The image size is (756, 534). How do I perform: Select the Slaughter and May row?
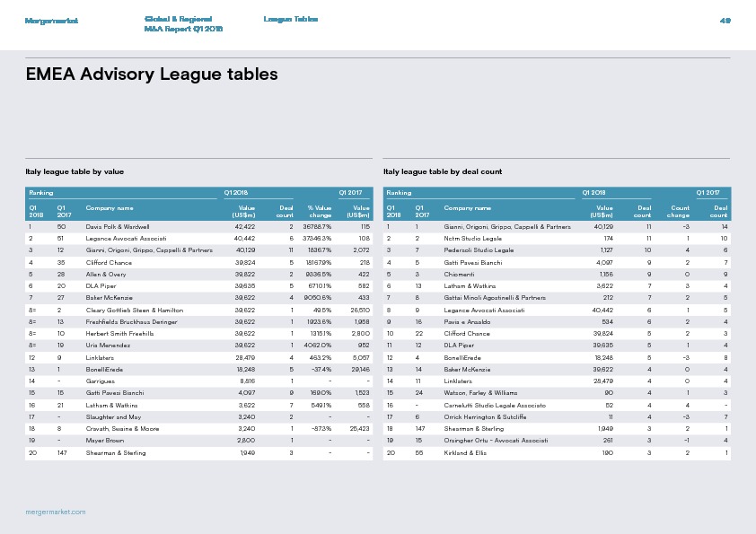pyautogui.click(x=199, y=417)
